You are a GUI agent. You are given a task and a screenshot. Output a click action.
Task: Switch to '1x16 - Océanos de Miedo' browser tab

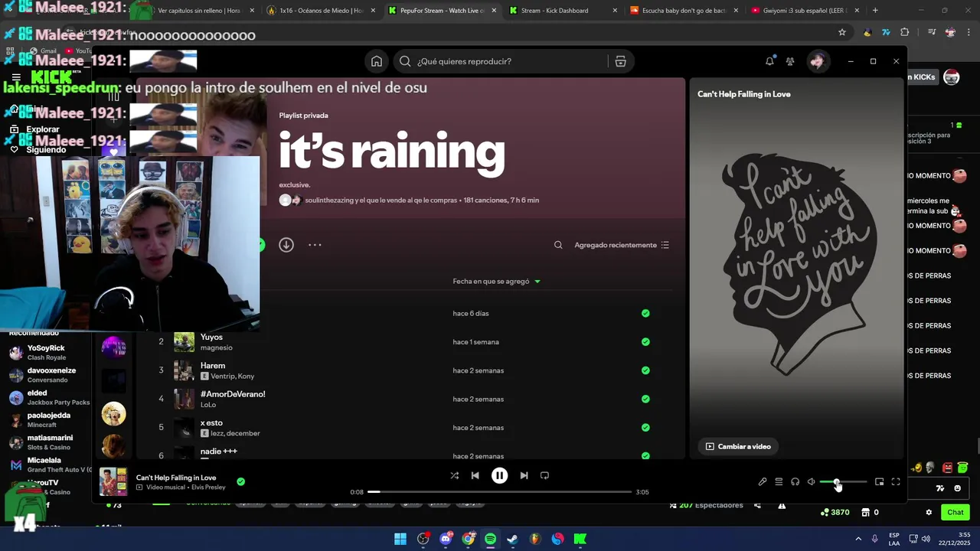[x=322, y=11]
